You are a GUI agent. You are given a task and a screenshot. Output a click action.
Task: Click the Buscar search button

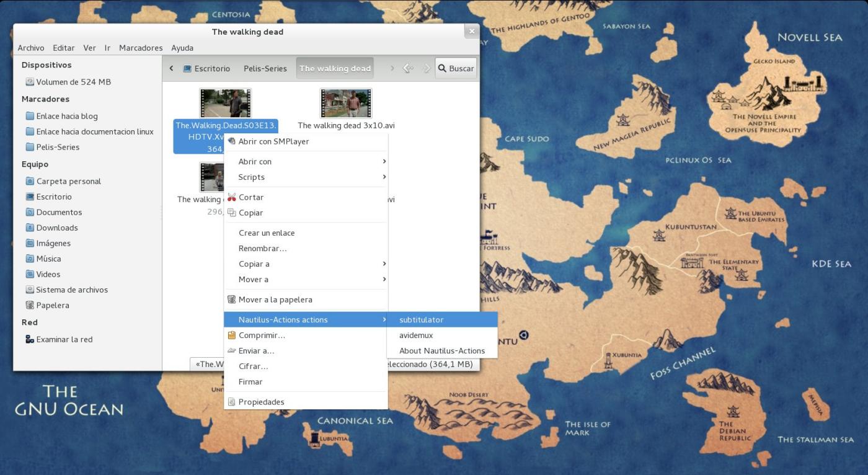click(x=456, y=68)
